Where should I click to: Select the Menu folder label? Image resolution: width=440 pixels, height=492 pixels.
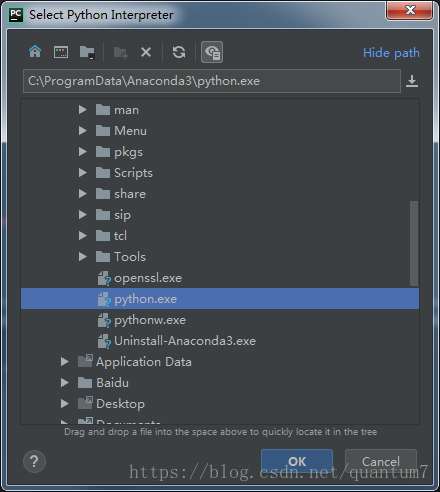pos(130,131)
